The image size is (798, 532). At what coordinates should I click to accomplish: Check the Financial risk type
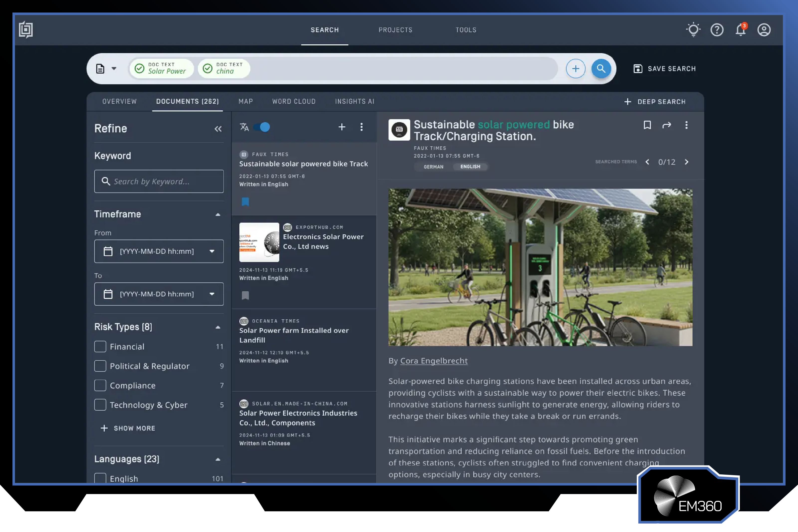pyautogui.click(x=100, y=347)
